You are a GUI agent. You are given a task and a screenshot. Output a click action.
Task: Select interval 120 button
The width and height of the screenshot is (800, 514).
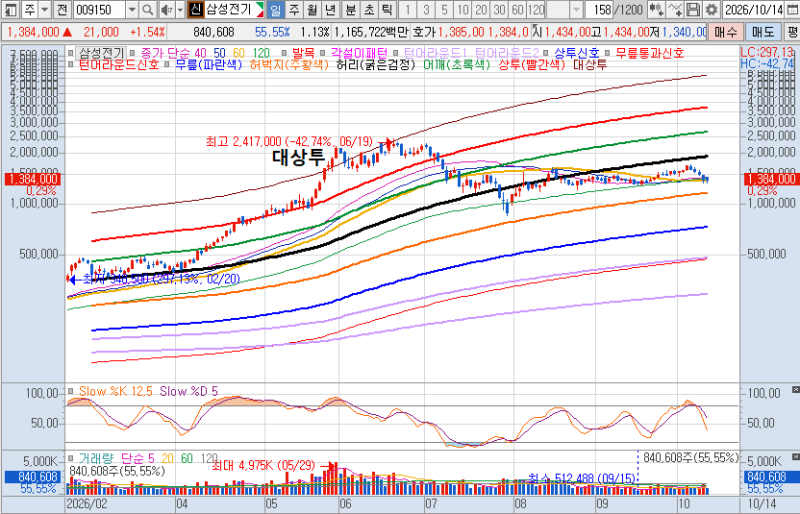[x=536, y=9]
